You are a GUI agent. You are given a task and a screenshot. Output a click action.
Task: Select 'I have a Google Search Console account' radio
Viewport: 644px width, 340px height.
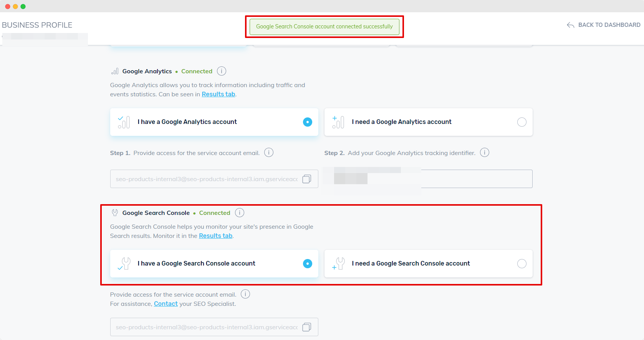(x=308, y=264)
